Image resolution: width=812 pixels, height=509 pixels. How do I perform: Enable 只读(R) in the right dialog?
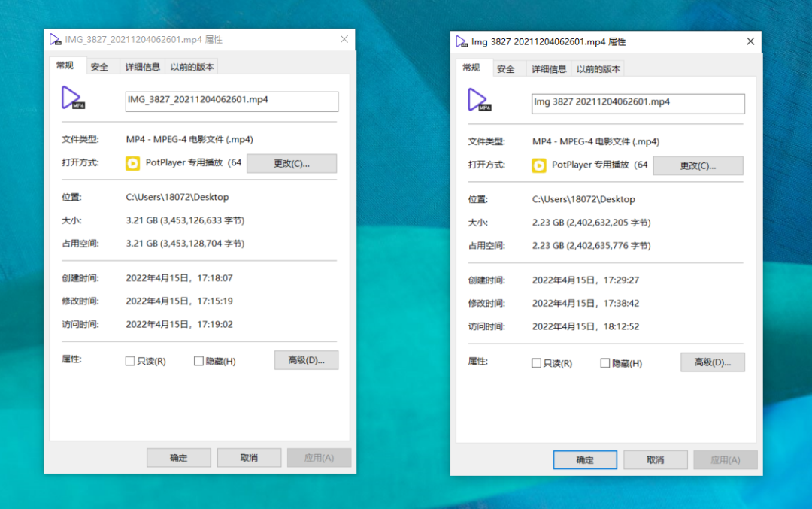(535, 363)
